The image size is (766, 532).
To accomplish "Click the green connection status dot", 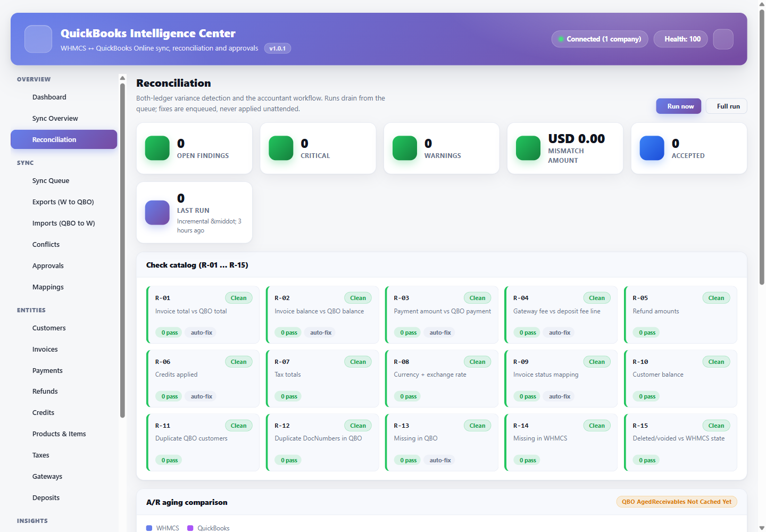I will click(x=561, y=39).
